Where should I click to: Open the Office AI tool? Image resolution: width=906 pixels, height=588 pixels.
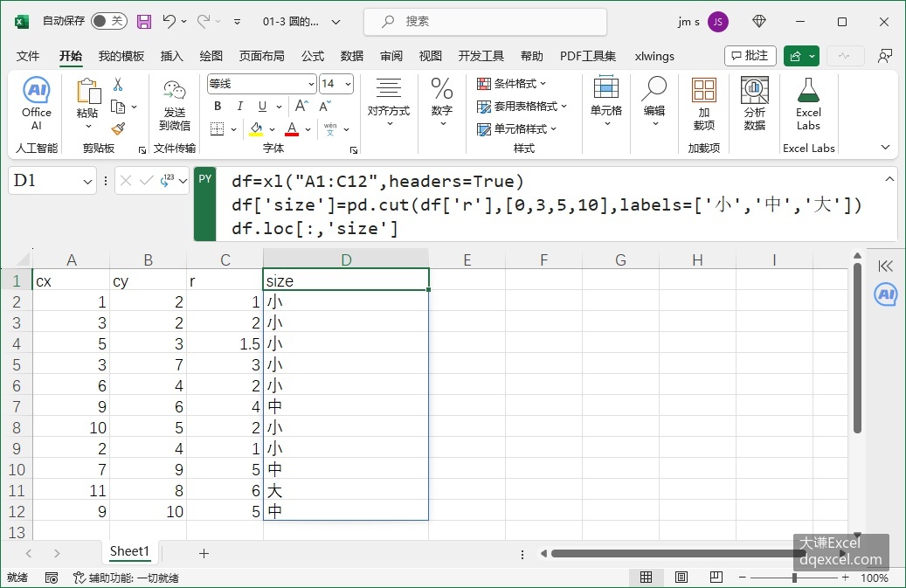pos(37,104)
